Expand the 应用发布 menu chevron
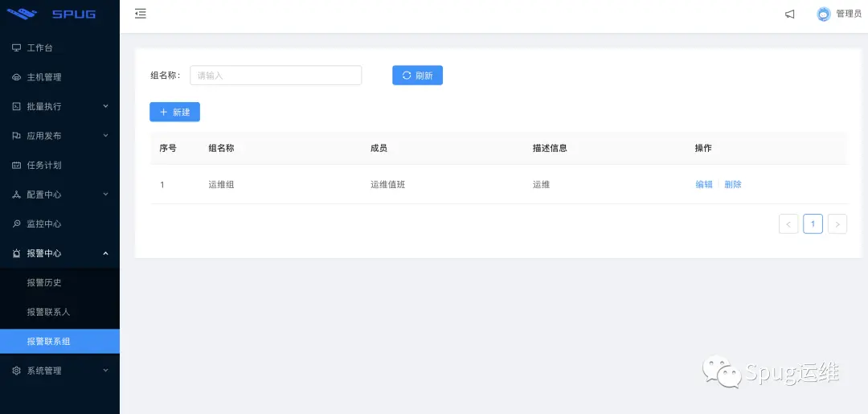 [106, 135]
